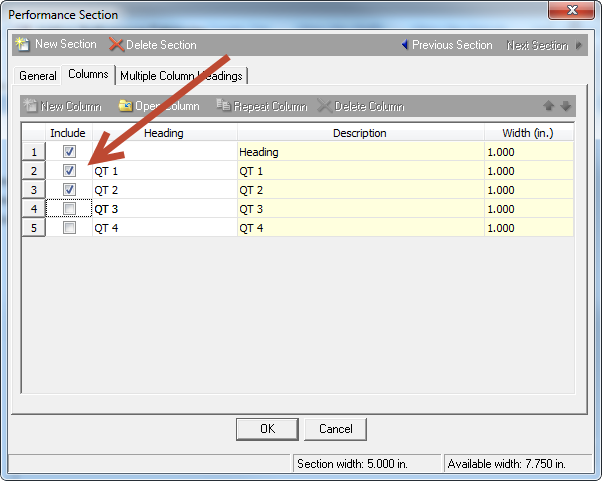Click the Next Section arrow icon
This screenshot has height=481, width=602.
point(579,45)
